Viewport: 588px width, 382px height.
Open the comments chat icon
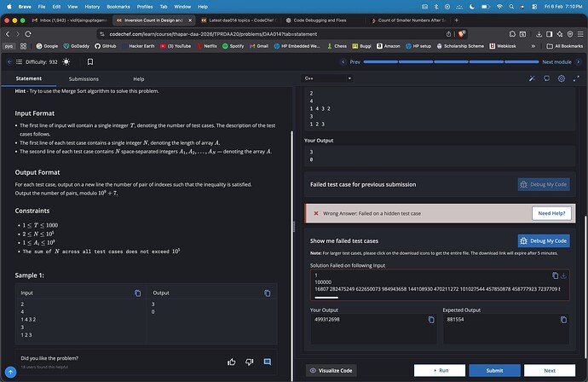[268, 362]
